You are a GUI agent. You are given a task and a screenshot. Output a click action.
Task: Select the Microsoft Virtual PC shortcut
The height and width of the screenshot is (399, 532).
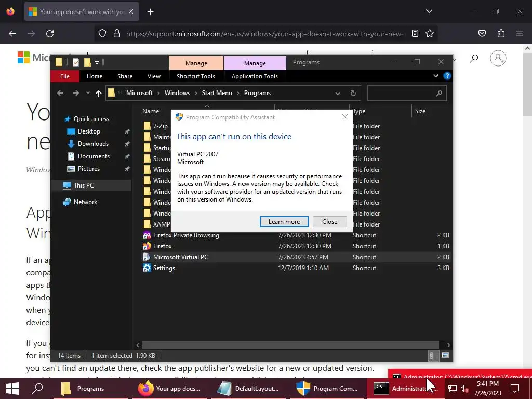coord(180,257)
